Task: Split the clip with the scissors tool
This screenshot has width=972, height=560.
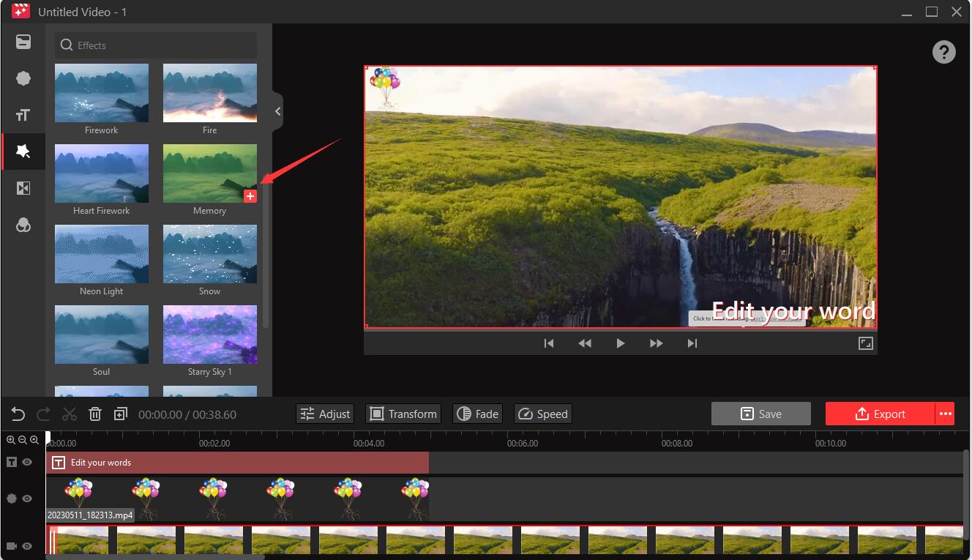Action: point(69,414)
